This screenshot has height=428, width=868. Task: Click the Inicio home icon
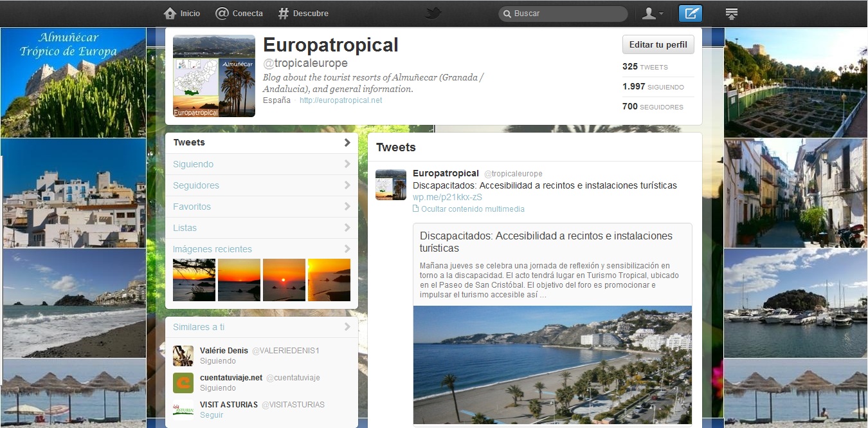click(x=170, y=14)
